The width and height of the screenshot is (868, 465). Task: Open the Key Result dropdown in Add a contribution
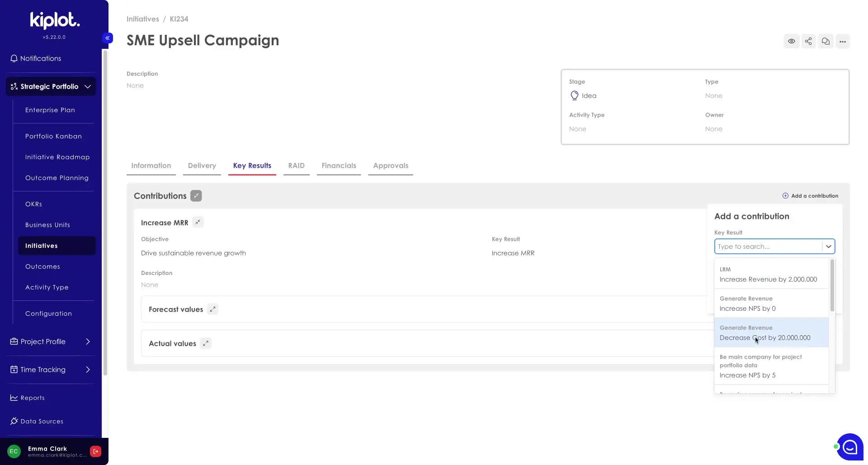tap(829, 246)
